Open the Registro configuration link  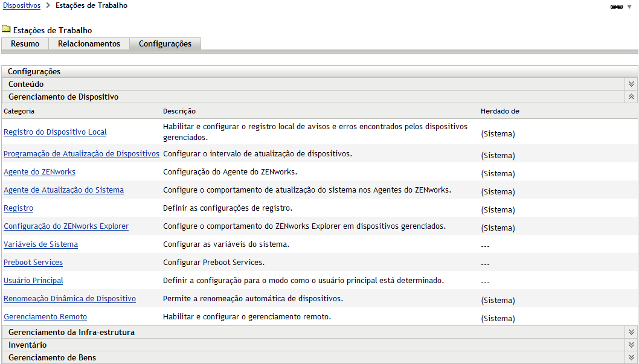pos(18,208)
